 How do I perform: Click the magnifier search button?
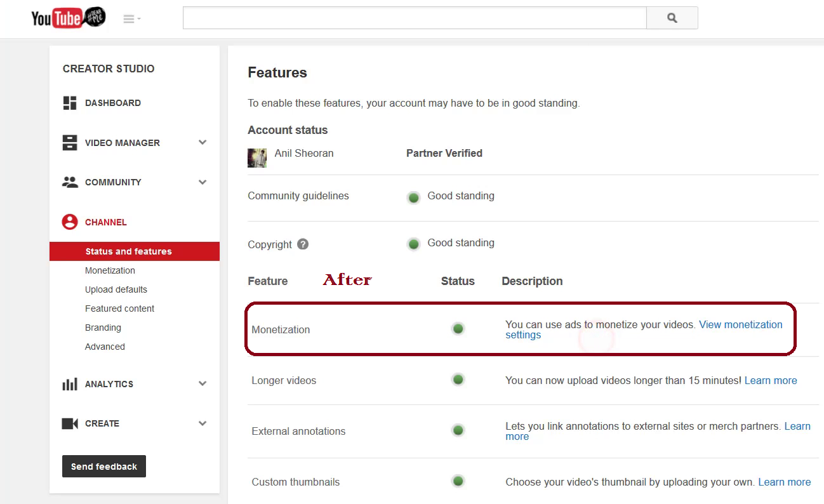672,18
